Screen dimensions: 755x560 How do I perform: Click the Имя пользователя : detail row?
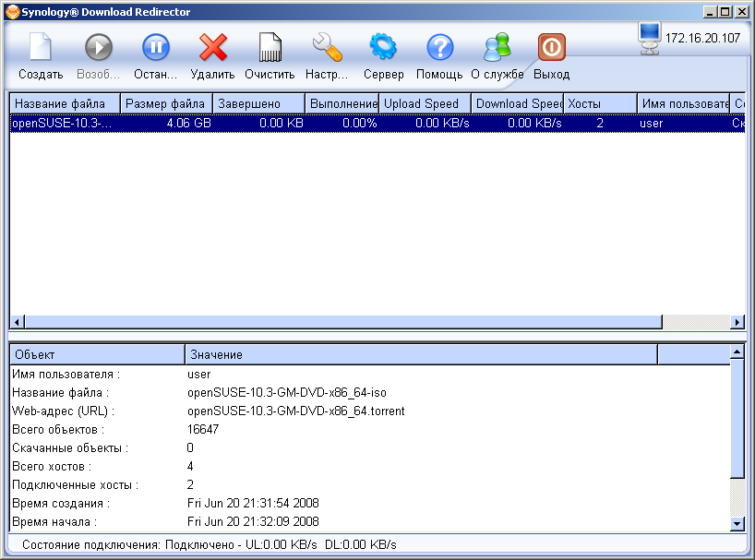[370, 375]
